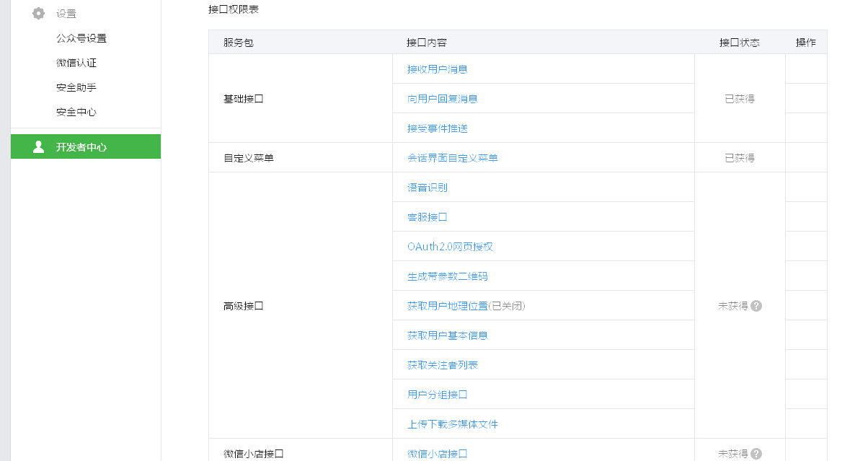This screenshot has width=868, height=461.
Task: Select 安全中心 in the sidebar
Action: (76, 112)
